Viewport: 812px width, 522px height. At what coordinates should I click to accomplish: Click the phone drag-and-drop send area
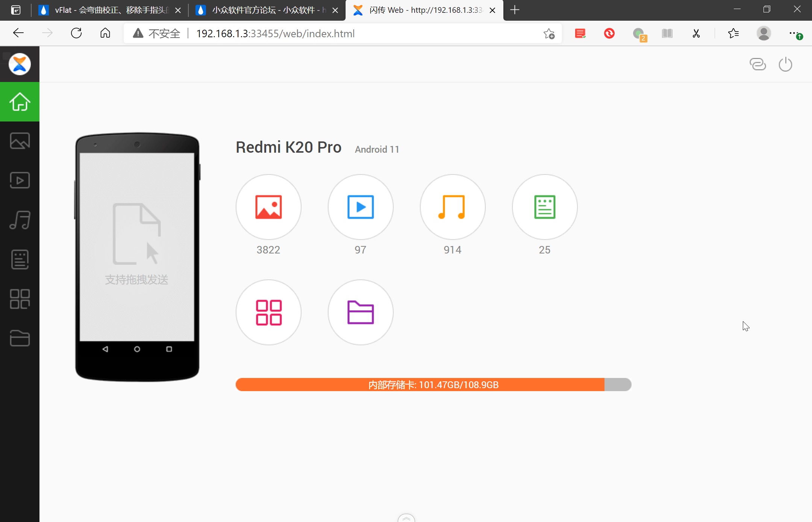(x=137, y=246)
